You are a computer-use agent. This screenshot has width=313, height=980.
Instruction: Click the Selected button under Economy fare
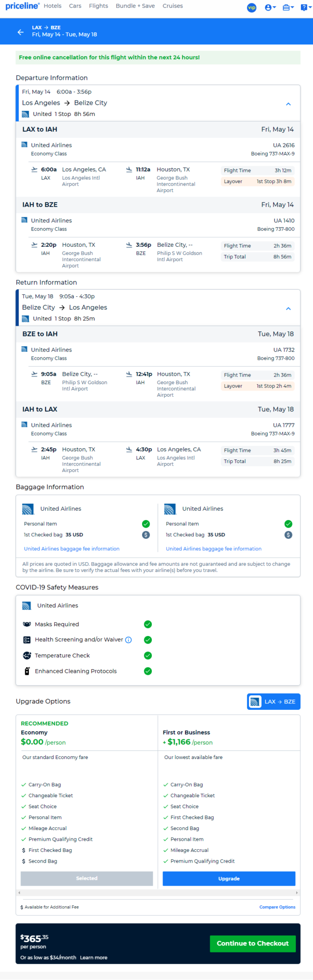(x=87, y=878)
